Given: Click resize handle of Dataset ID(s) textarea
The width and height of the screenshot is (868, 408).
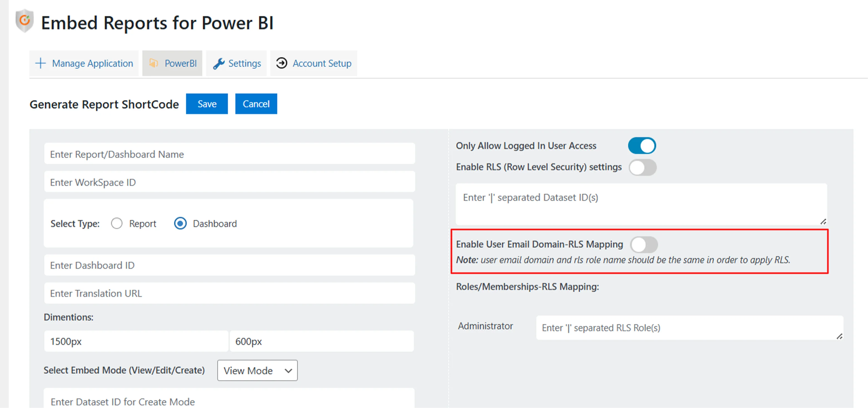Looking at the screenshot, I should 823,221.
